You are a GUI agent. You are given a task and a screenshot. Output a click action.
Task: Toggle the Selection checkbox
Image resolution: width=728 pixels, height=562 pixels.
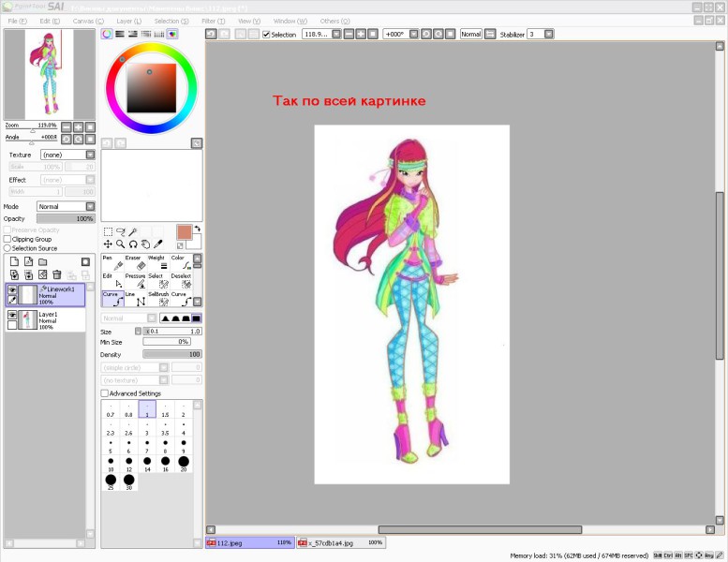pos(266,35)
